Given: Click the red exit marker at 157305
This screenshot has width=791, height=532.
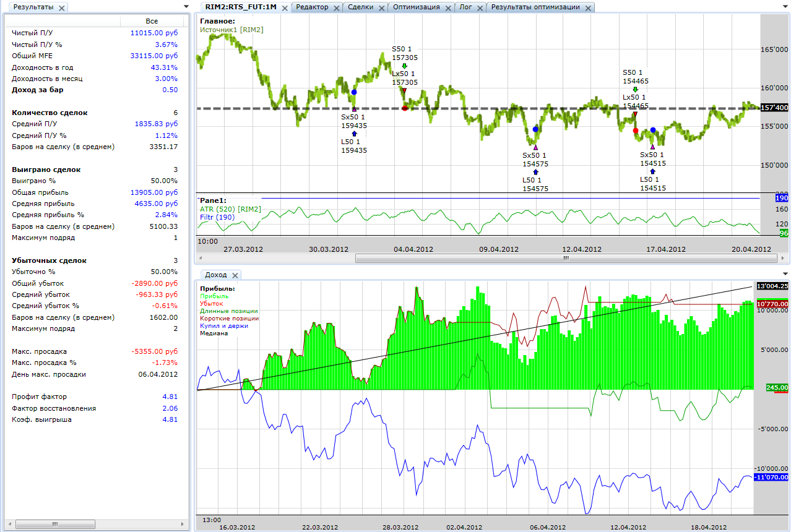Looking at the screenshot, I should pyautogui.click(x=405, y=108).
